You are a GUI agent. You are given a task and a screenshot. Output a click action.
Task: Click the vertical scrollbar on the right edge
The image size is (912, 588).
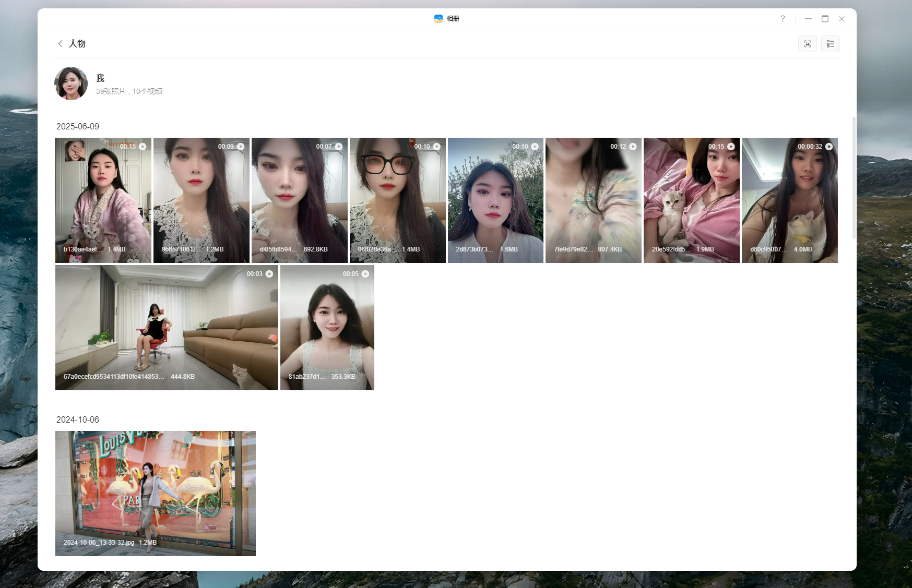(x=854, y=177)
